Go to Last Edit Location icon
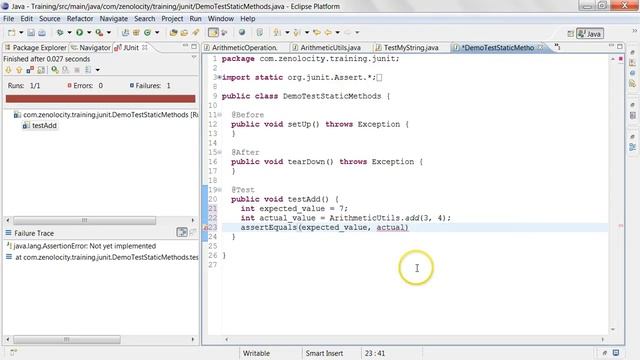640x360 pixels. point(317,33)
